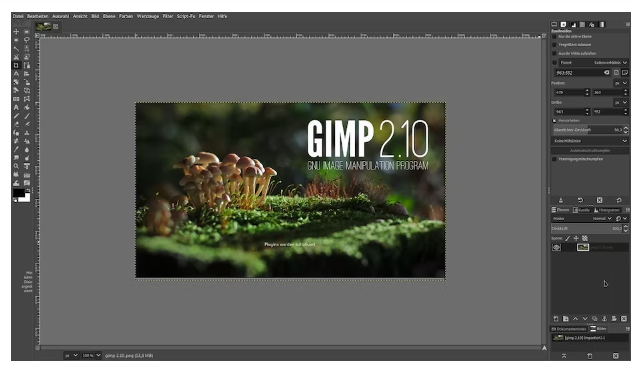Raise the layer with up arrow
635x365 pixels.
pyautogui.click(x=575, y=319)
